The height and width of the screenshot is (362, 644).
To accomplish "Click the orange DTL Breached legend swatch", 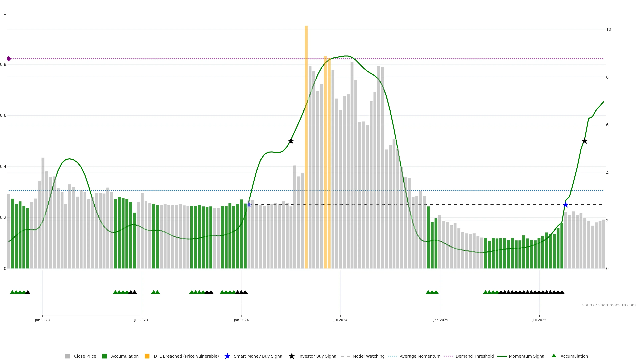I will click(147, 356).
